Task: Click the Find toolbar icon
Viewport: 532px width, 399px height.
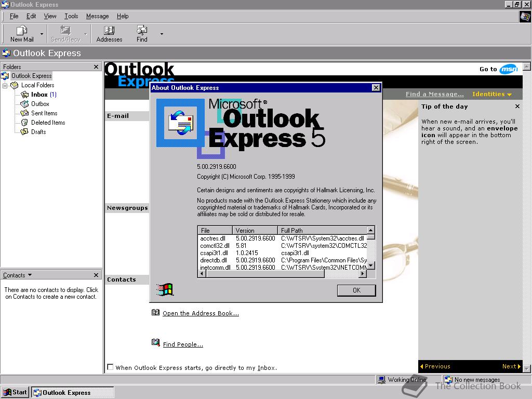Action: pos(142,30)
